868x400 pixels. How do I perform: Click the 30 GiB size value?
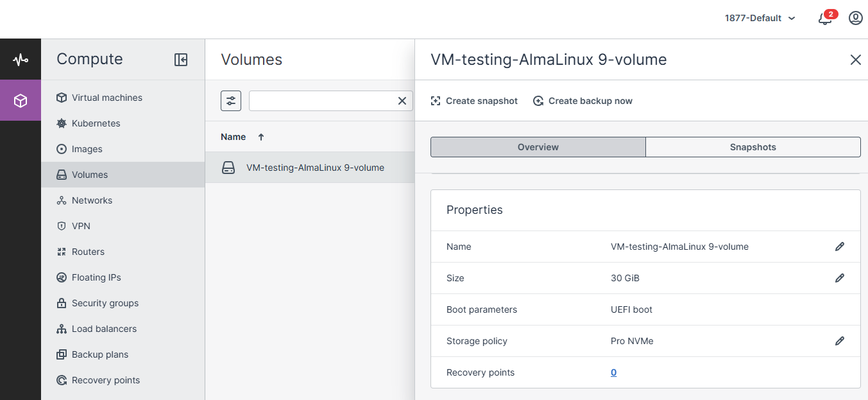tap(625, 278)
